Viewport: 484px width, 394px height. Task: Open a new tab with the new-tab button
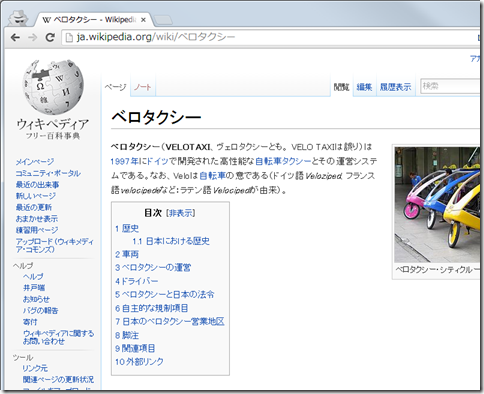click(x=163, y=20)
